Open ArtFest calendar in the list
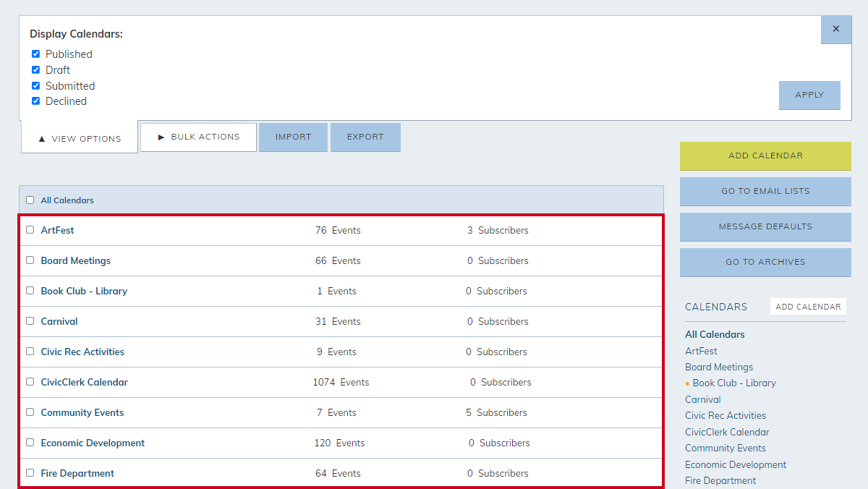The width and height of the screenshot is (868, 489). click(57, 230)
